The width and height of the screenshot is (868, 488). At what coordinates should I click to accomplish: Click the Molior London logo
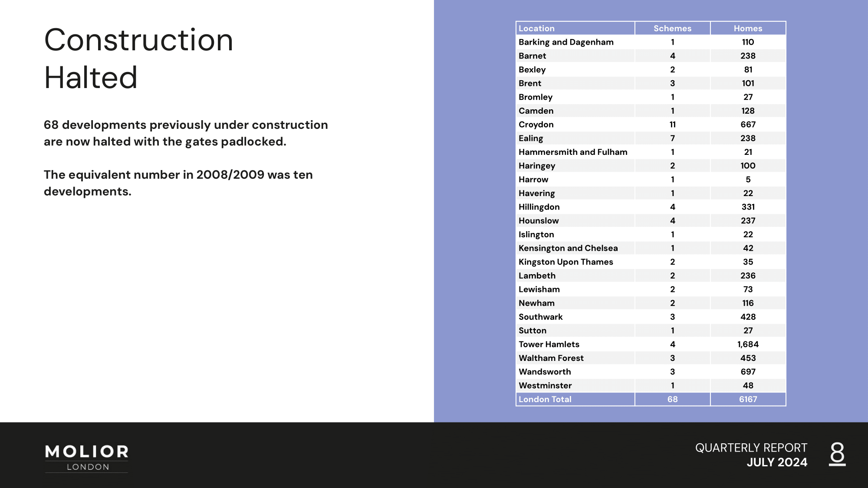(87, 458)
